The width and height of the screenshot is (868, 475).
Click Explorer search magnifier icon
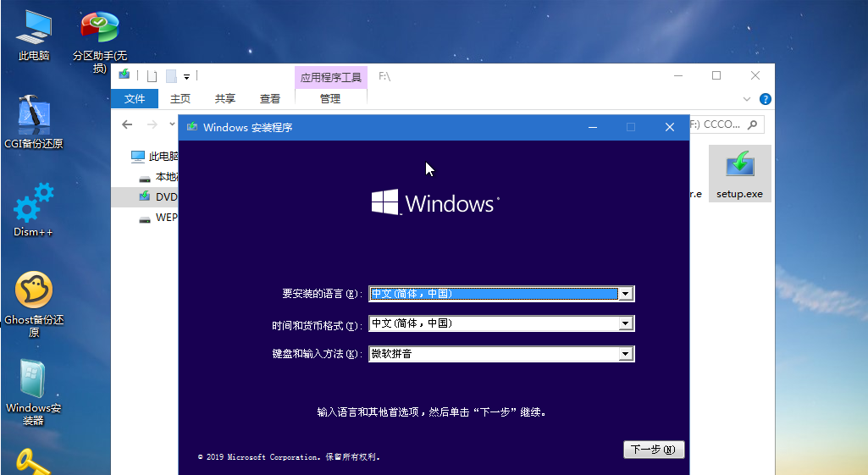coord(752,124)
